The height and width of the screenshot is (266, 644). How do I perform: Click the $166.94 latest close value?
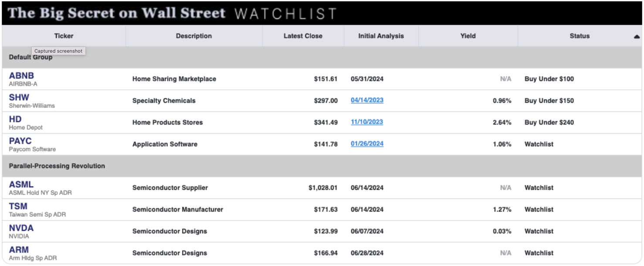pyautogui.click(x=326, y=253)
